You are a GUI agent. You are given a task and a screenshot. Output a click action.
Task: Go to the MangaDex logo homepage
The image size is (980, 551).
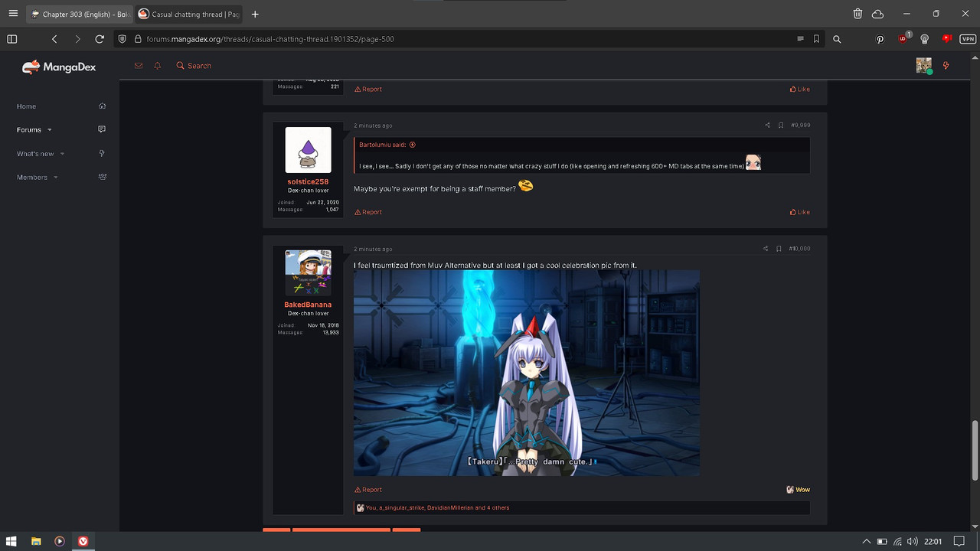[59, 67]
